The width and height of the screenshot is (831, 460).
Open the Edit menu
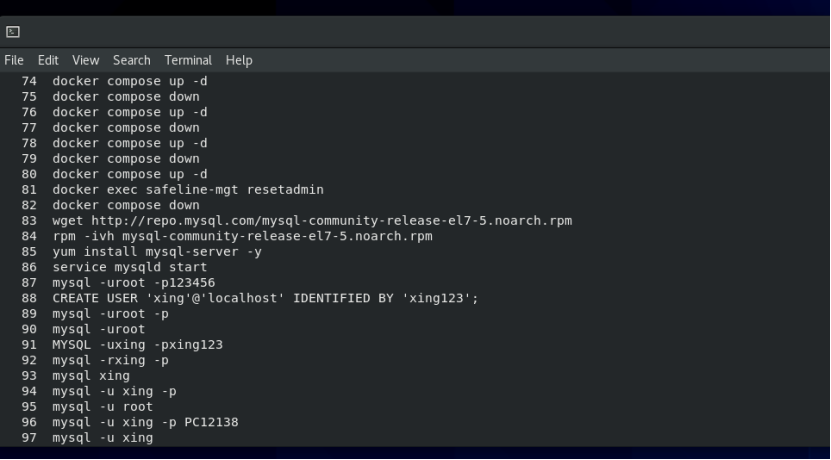[48, 60]
